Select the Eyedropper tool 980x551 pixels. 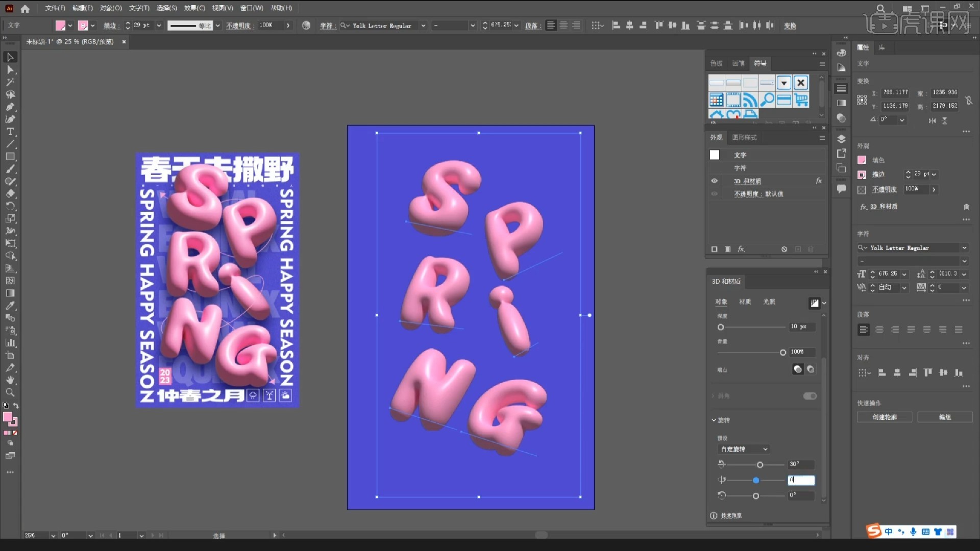click(x=10, y=306)
